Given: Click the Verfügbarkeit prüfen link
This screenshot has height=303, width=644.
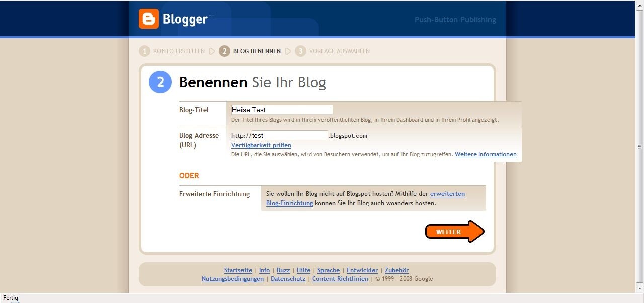Looking at the screenshot, I should [x=261, y=145].
